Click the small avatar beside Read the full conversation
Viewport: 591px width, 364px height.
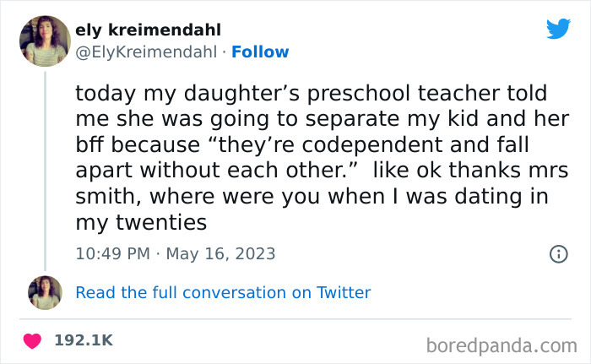pyautogui.click(x=45, y=292)
